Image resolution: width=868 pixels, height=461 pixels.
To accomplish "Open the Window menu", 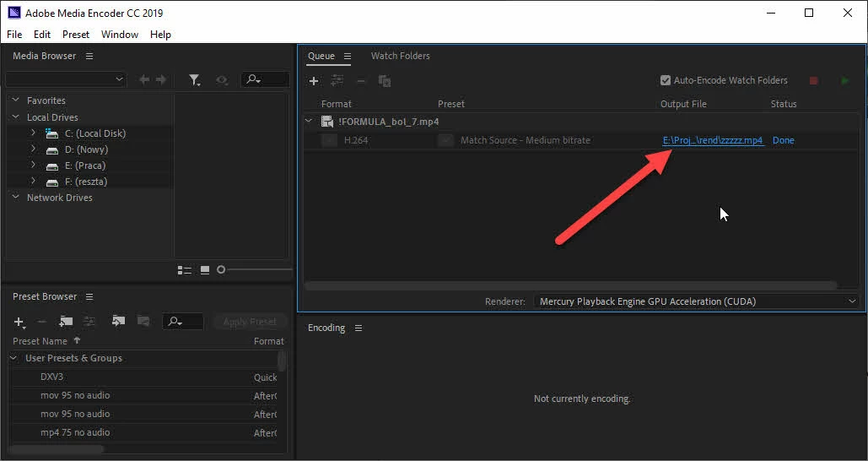I will (120, 35).
